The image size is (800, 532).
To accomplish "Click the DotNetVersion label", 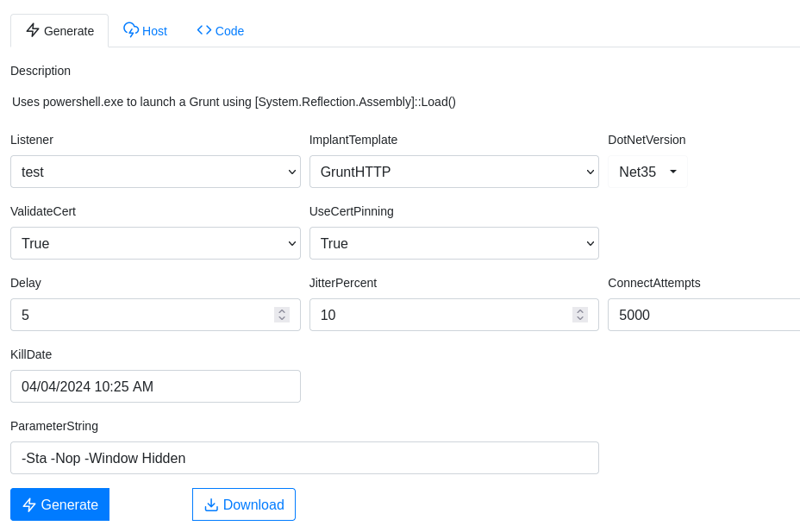I will [647, 140].
